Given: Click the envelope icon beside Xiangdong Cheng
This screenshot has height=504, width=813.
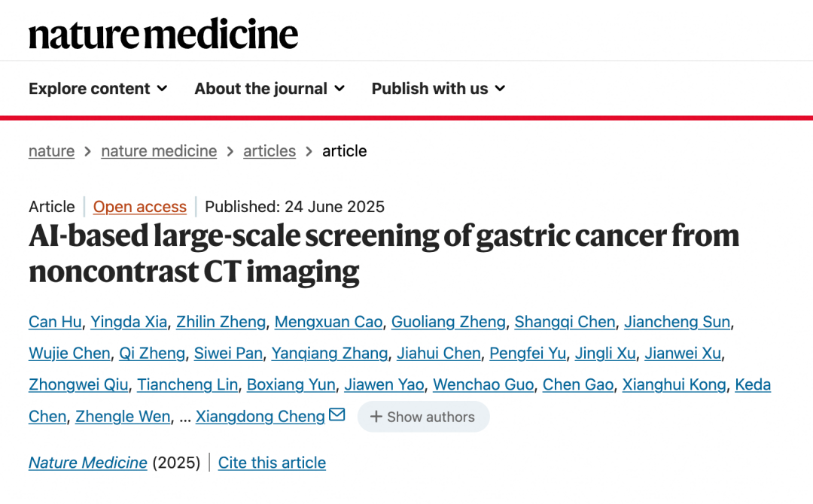Looking at the screenshot, I should (x=336, y=415).
